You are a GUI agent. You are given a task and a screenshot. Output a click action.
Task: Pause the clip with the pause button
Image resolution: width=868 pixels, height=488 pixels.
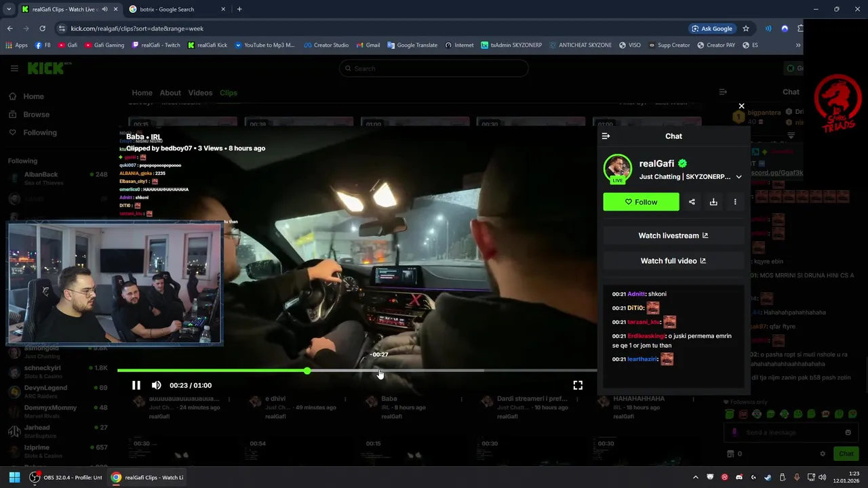pos(136,385)
